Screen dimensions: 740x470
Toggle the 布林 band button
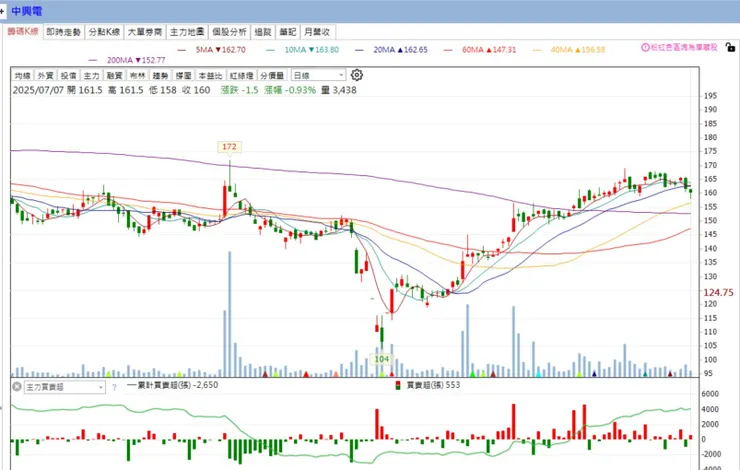(x=137, y=76)
